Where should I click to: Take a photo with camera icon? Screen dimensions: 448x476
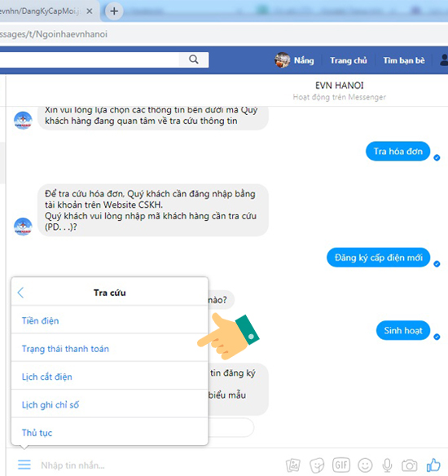click(x=409, y=465)
